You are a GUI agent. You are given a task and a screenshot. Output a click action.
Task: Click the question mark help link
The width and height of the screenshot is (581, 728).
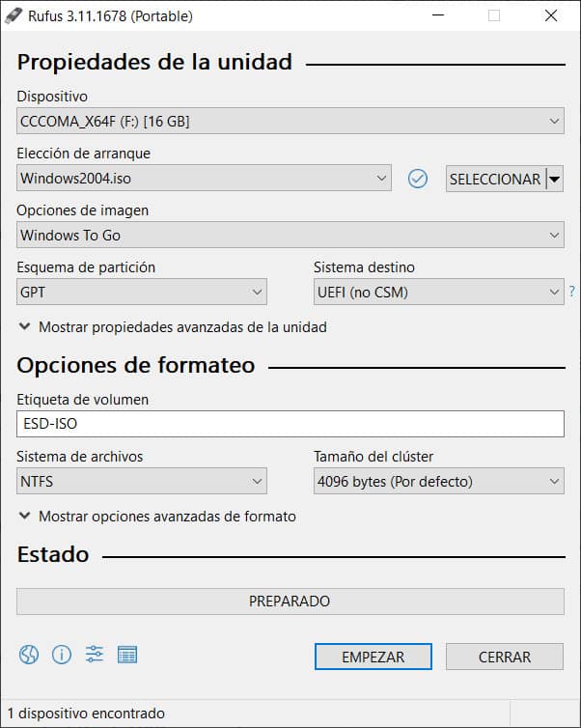coord(571,292)
